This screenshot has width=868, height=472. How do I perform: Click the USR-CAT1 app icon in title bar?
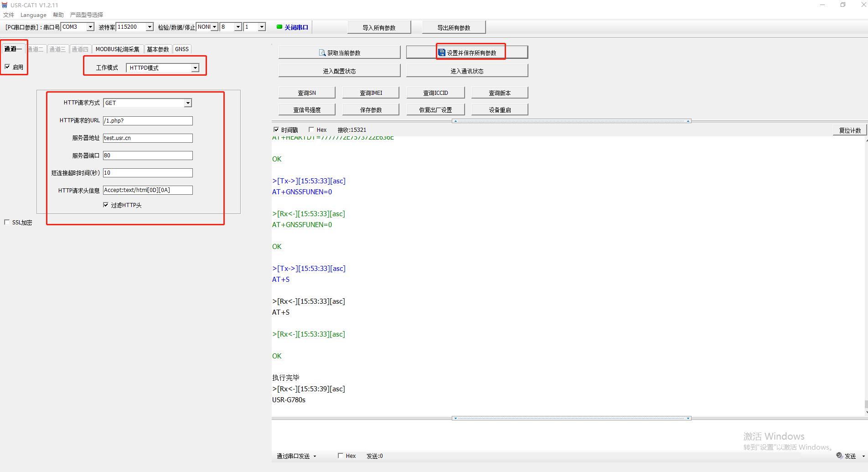click(5, 5)
